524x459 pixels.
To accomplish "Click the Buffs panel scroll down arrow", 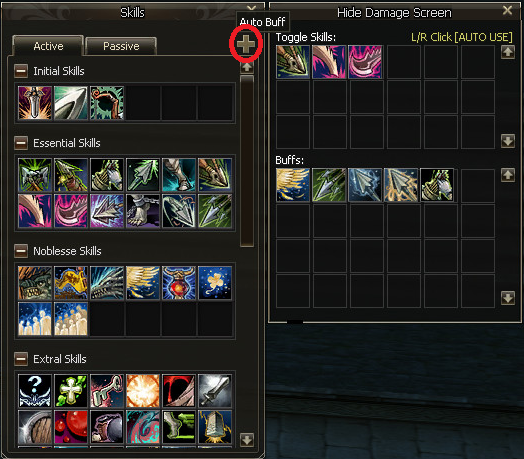I will pos(508,298).
